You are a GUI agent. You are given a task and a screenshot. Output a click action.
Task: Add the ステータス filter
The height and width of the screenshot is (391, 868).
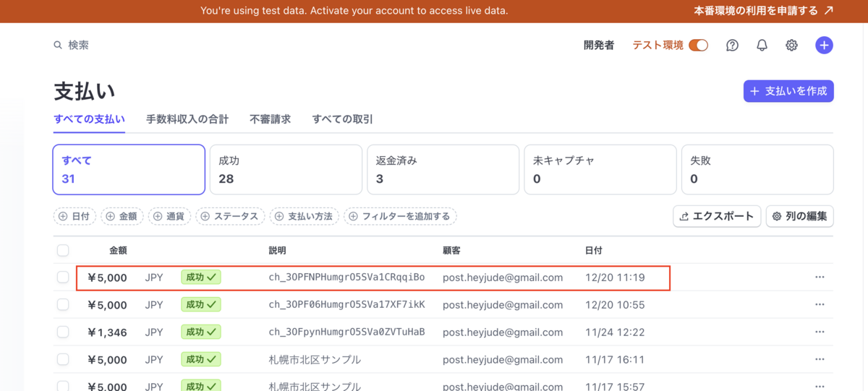point(231,216)
